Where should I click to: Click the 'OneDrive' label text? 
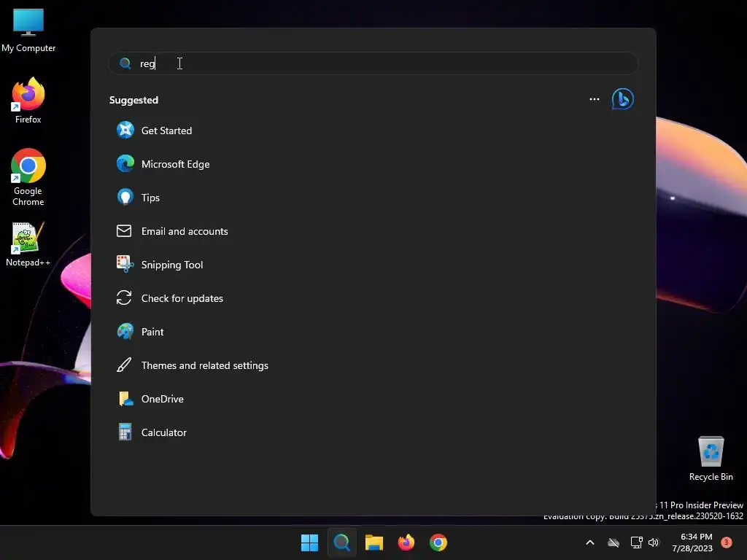click(x=163, y=399)
